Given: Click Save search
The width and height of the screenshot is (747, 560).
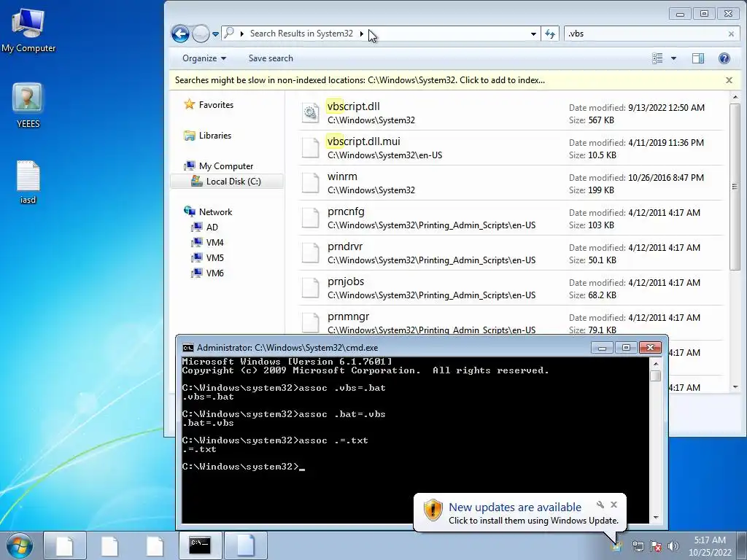Looking at the screenshot, I should click(271, 58).
